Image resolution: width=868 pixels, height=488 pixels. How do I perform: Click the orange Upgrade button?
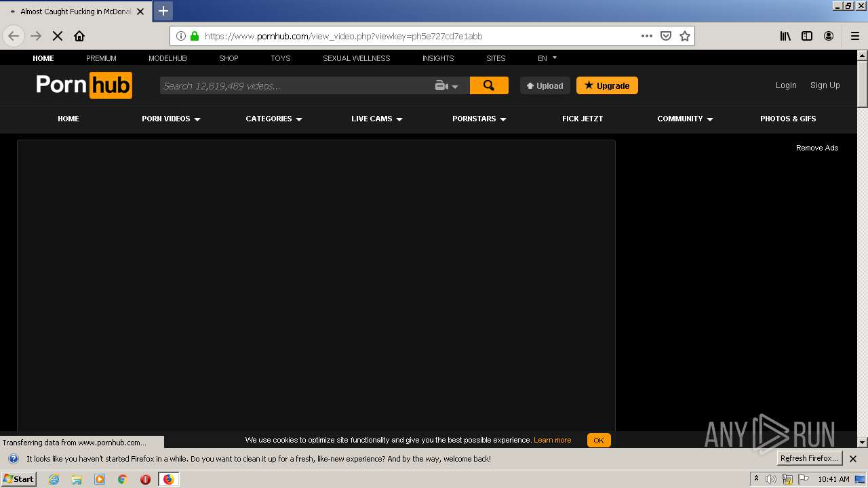coord(607,85)
